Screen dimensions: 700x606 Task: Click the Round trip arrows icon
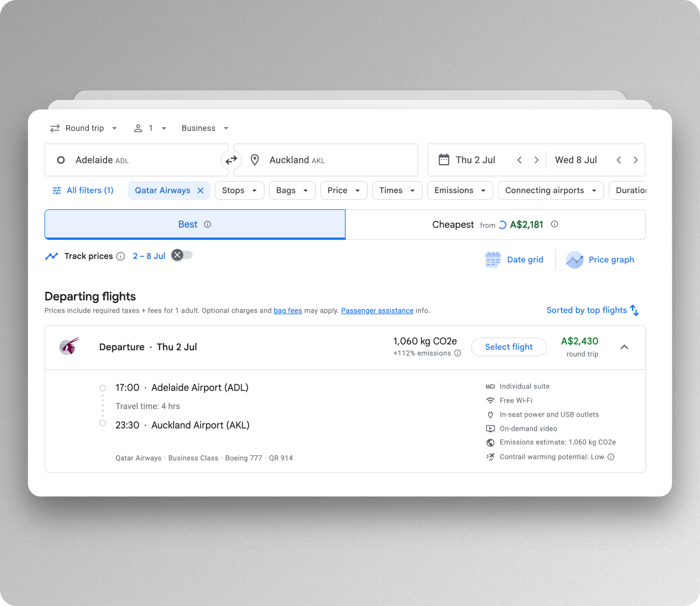(55, 128)
